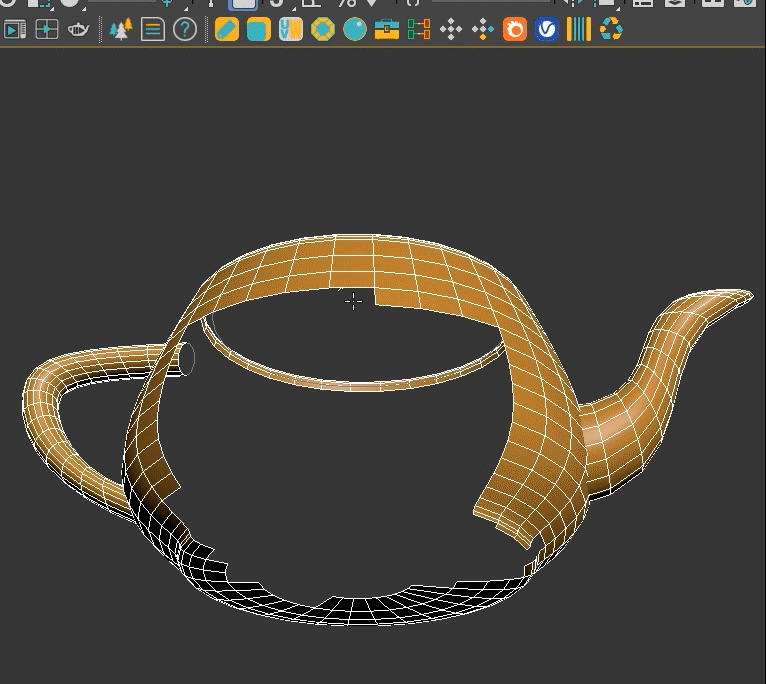Click the dots cluster with orange dot
Image resolution: width=766 pixels, height=684 pixels.
coord(483,30)
